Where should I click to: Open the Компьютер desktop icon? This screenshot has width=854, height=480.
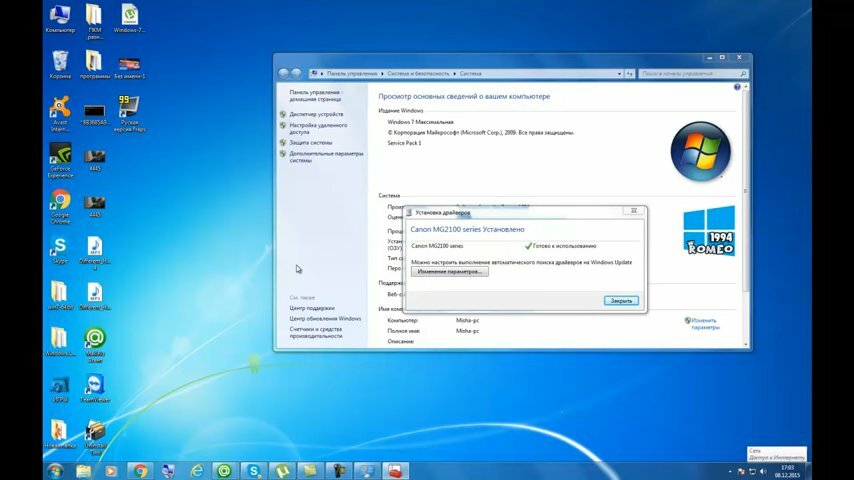(60, 19)
